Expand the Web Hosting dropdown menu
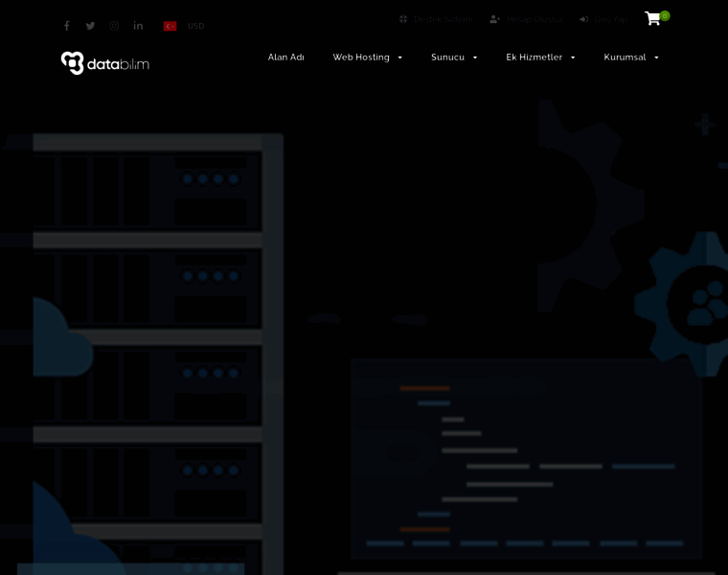Screen dimensions: 728x575 368,57
